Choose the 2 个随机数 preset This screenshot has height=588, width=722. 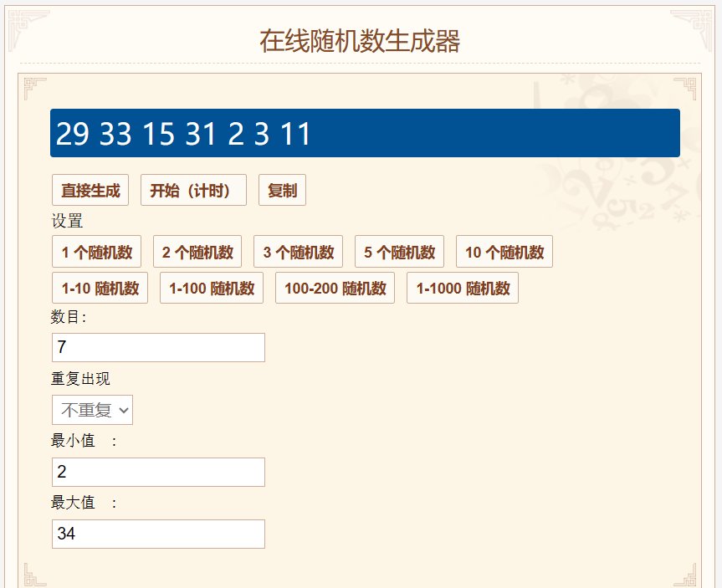tap(197, 252)
